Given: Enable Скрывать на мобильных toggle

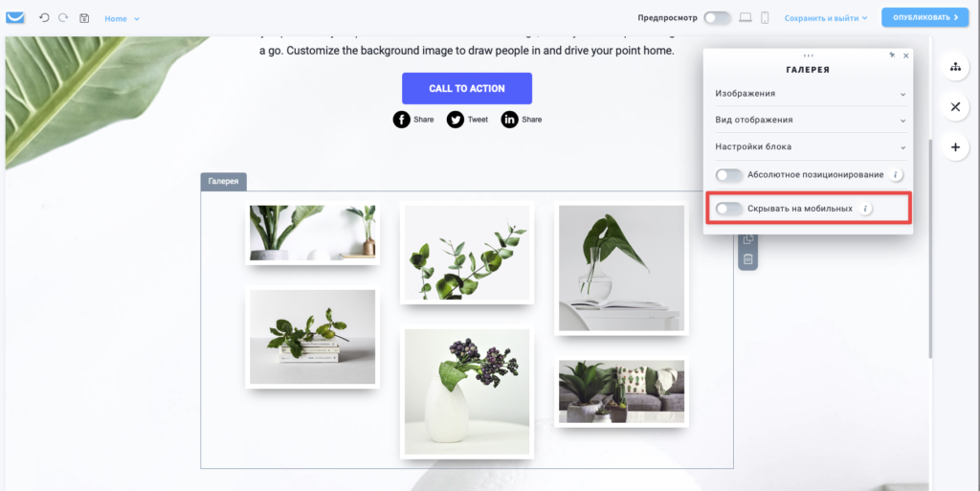Looking at the screenshot, I should (x=728, y=209).
